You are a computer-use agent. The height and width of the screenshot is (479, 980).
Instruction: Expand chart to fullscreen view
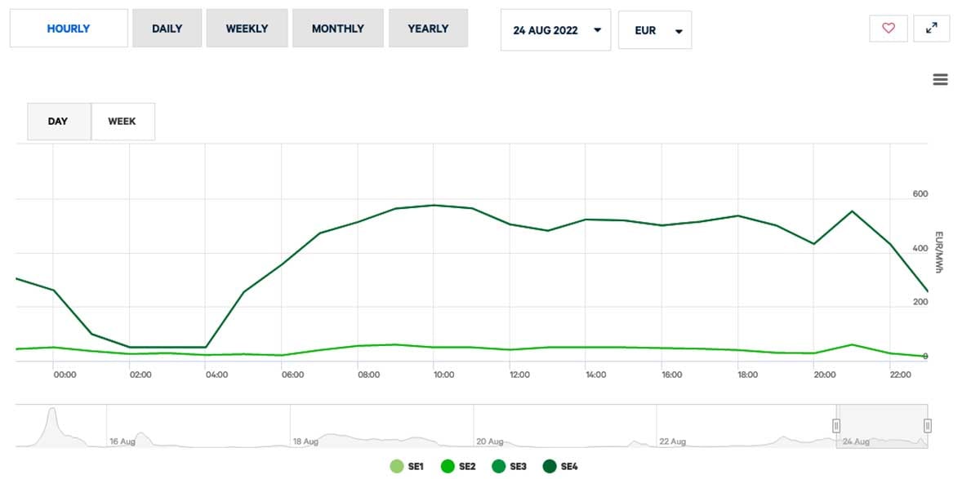pos(931,28)
